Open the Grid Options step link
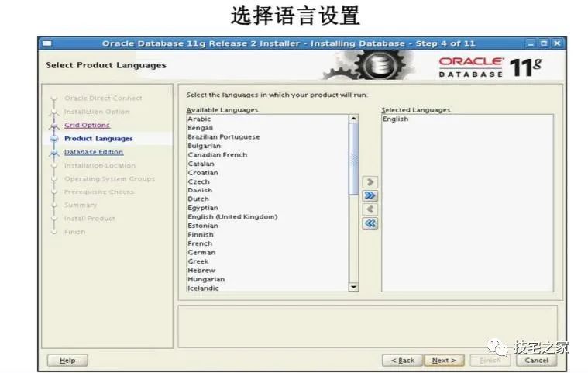The image size is (588, 373). point(87,125)
